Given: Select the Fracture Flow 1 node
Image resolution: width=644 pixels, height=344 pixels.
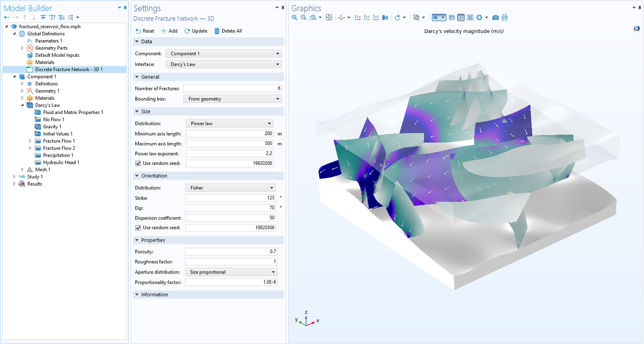Looking at the screenshot, I should point(59,141).
